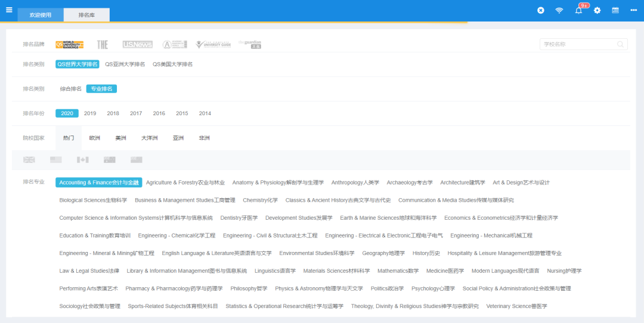Viewport: 644px width, 323px height.
Task: Open settings via the gear icon
Action: tap(597, 10)
